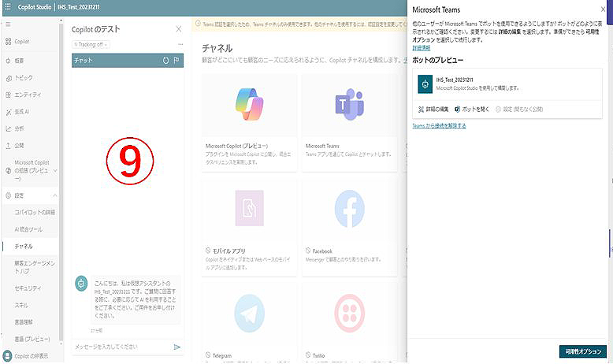Viewport: 613px width, 364px height.
Task: Open the Microsoft Teams channel card
Action: [350, 123]
